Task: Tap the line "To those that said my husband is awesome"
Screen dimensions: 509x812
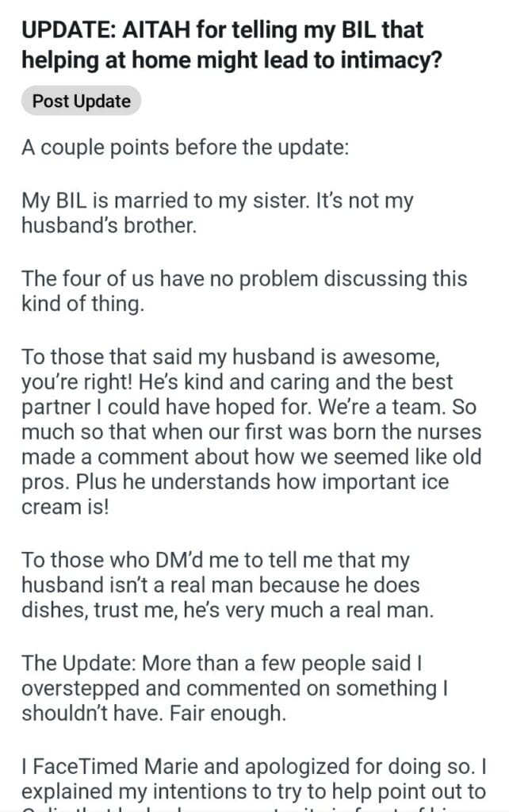Action: (x=236, y=357)
